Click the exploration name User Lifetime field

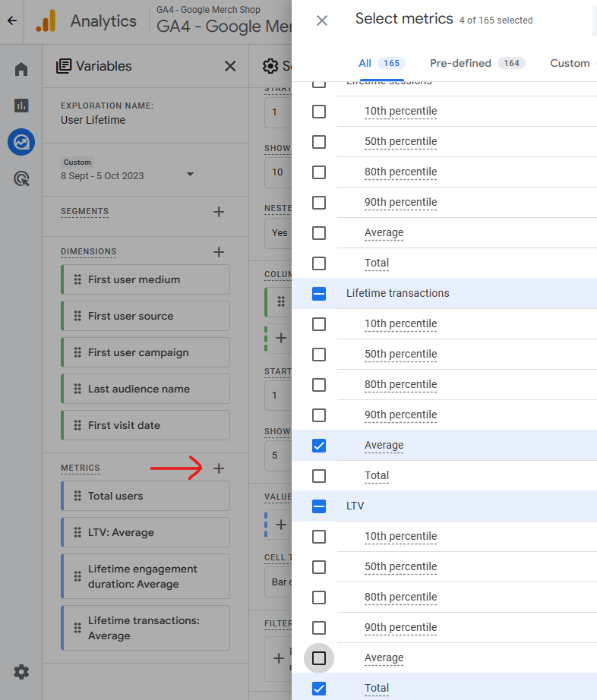tap(93, 120)
